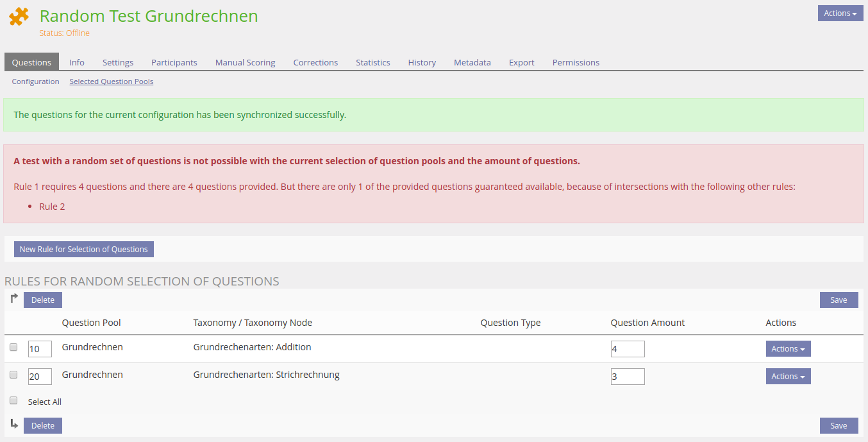Click the orange puzzle test icon
The width and height of the screenshot is (868, 442).
pyautogui.click(x=19, y=17)
